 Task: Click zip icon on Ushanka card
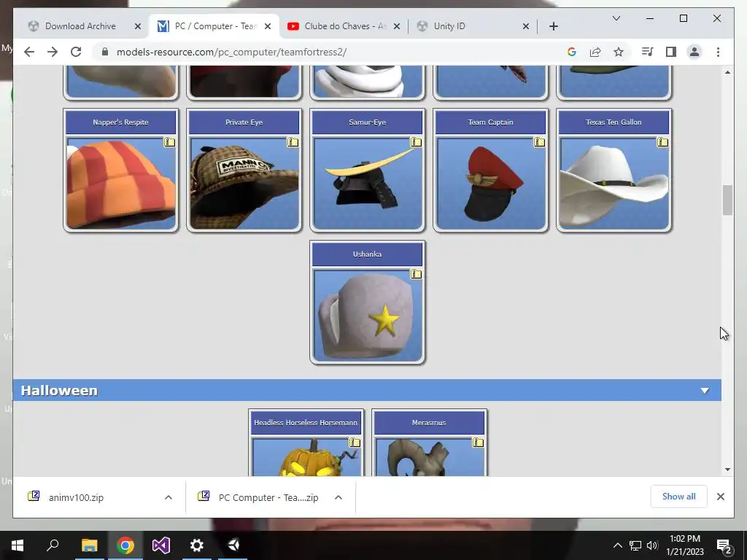[417, 274]
